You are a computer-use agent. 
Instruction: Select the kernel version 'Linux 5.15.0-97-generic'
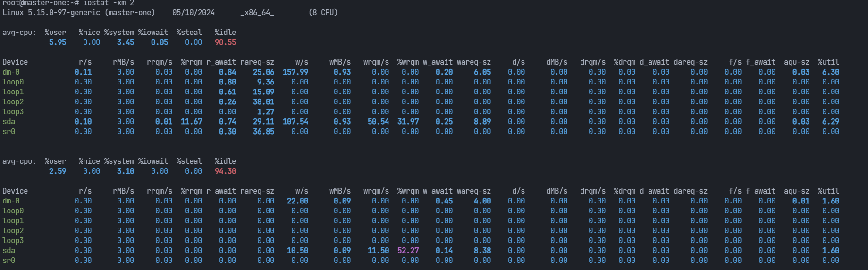(51, 12)
